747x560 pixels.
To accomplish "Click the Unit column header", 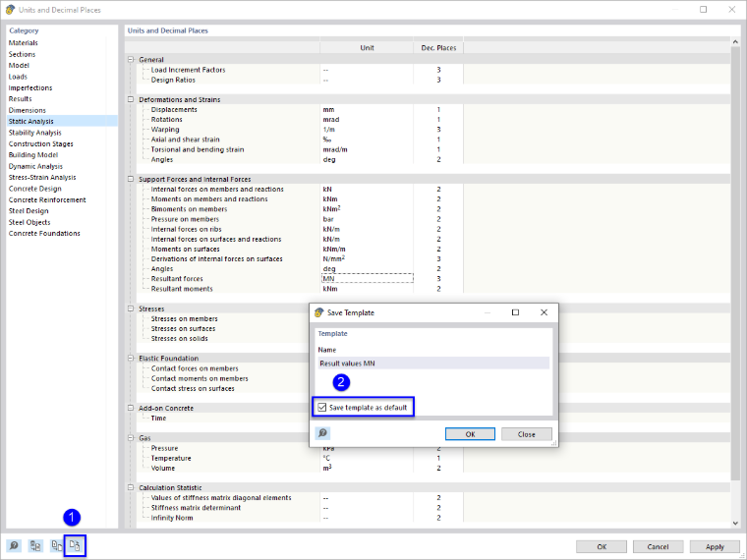I will click(367, 47).
